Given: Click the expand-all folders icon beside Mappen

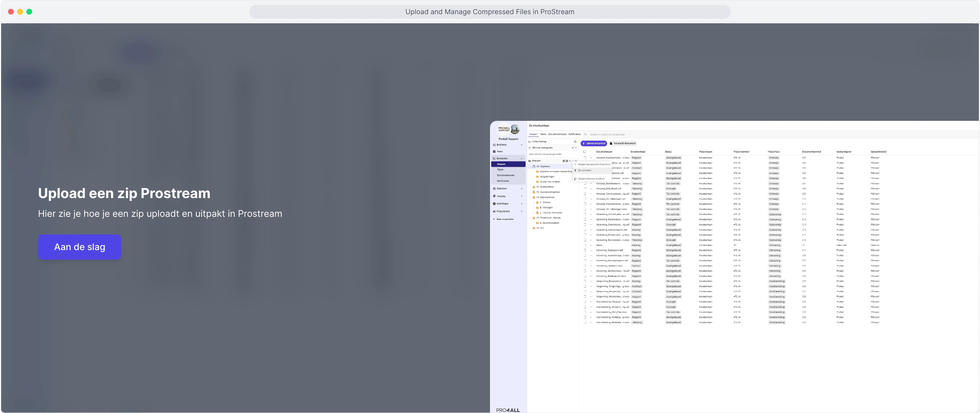Looking at the screenshot, I should coord(563,161).
